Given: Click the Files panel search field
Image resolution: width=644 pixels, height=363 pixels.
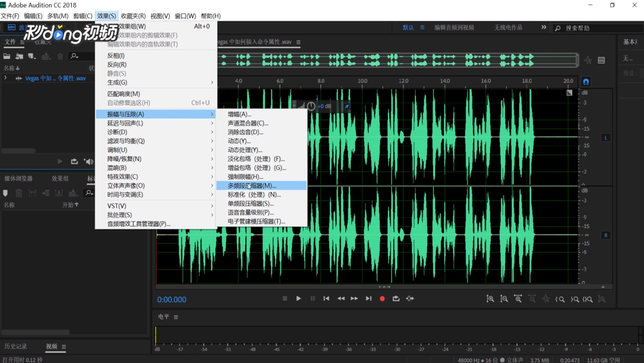Looking at the screenshot, I should click(x=81, y=56).
